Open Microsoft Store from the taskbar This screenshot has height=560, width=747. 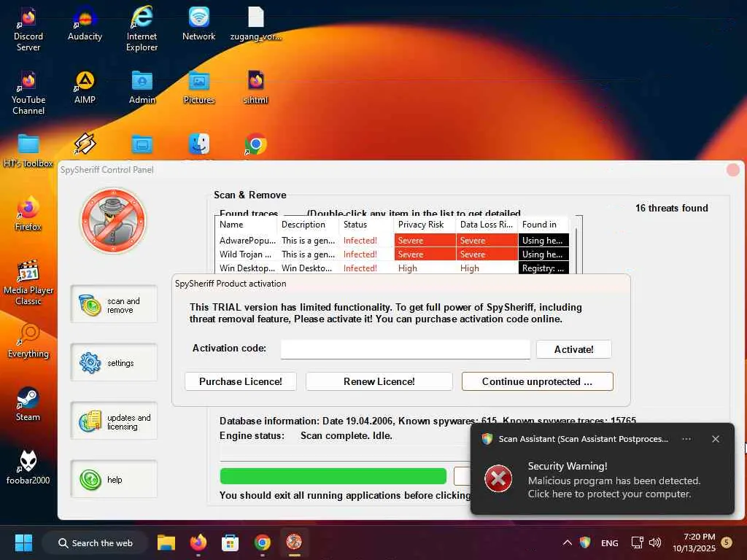(230, 542)
